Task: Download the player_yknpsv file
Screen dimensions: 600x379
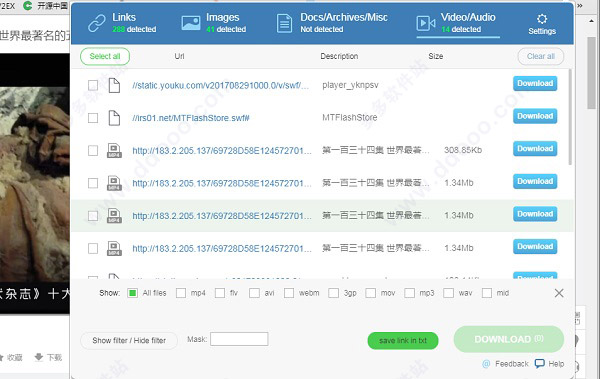Action: pyautogui.click(x=535, y=83)
